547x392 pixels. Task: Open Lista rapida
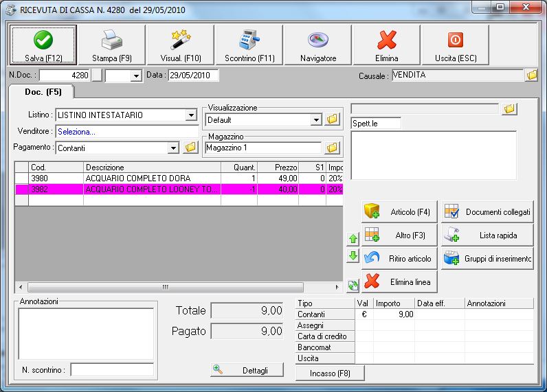[487, 235]
